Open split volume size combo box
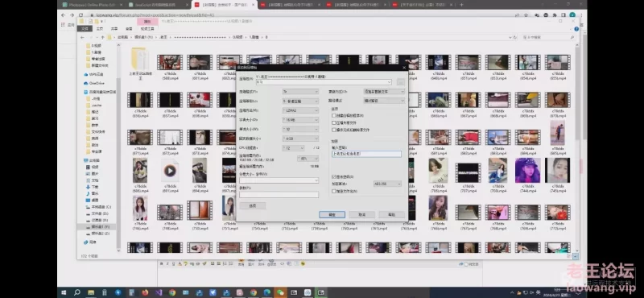 (279, 180)
